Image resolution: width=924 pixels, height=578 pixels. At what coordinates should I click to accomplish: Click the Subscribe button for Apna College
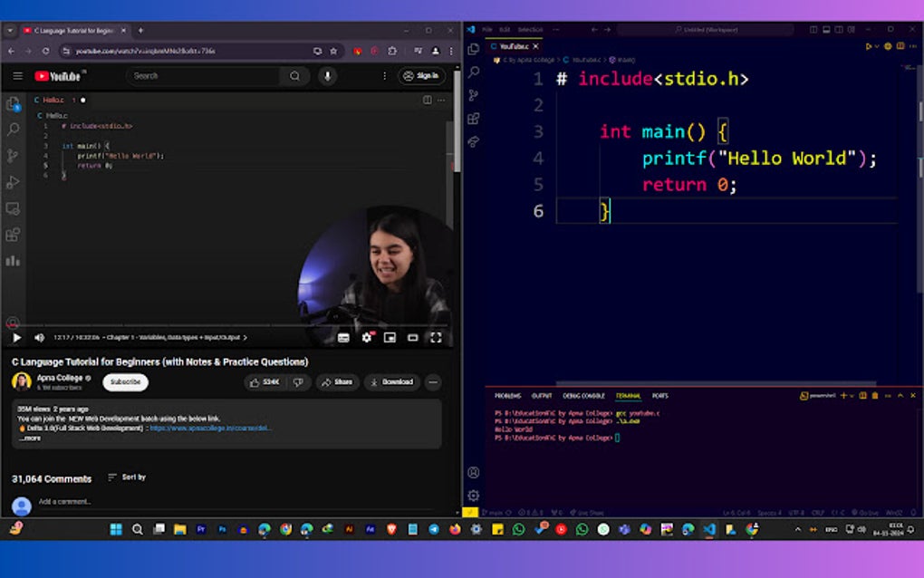pos(125,382)
